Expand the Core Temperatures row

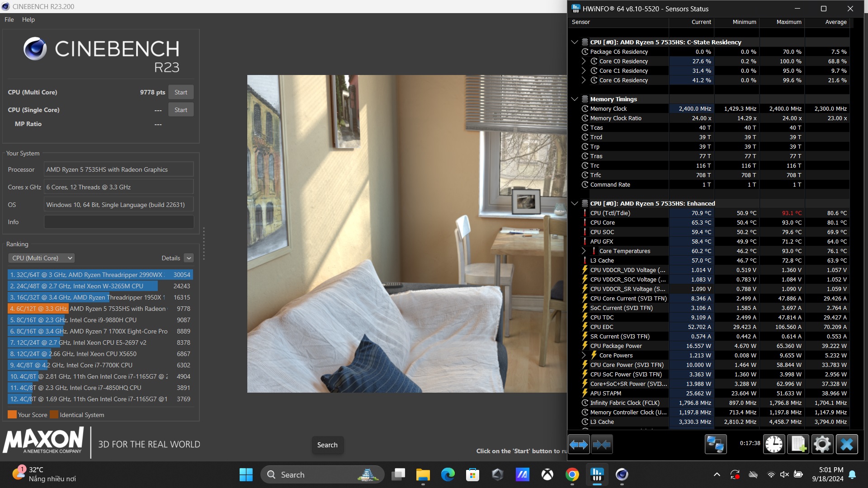click(x=584, y=251)
